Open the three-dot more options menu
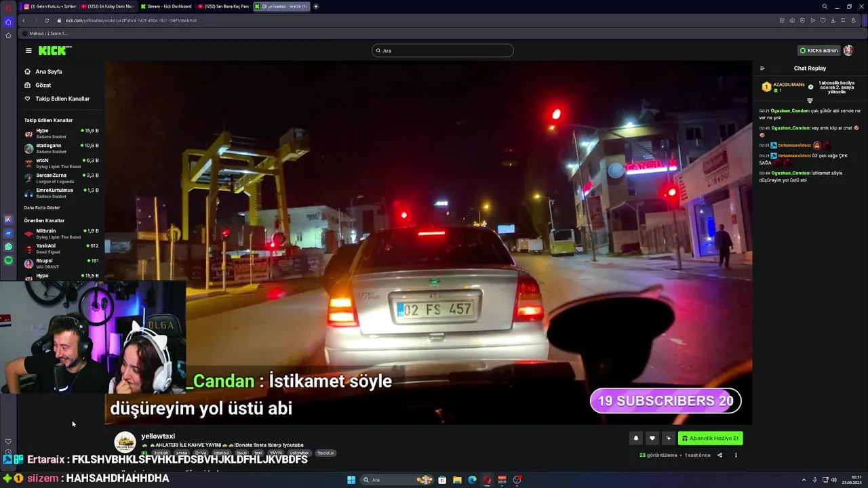 point(736,455)
